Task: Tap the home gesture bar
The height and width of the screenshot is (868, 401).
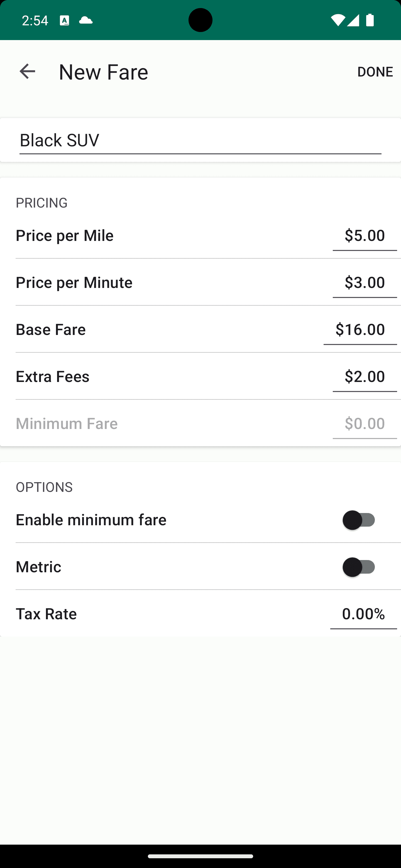Action: click(x=200, y=856)
